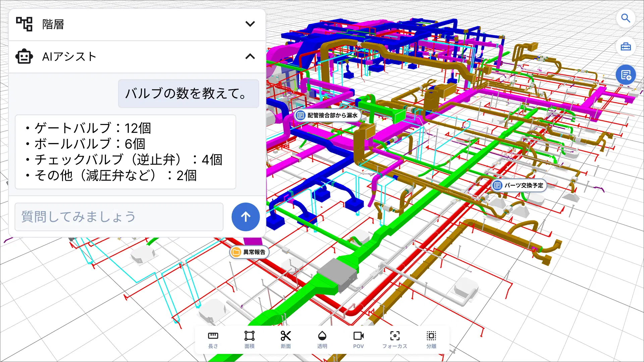Open the パーツ交換予定 annotation label

tap(519, 185)
